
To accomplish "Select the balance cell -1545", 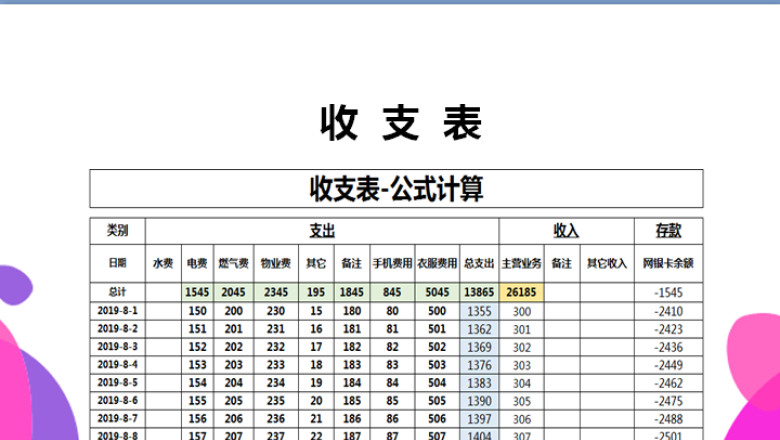I will tap(668, 292).
